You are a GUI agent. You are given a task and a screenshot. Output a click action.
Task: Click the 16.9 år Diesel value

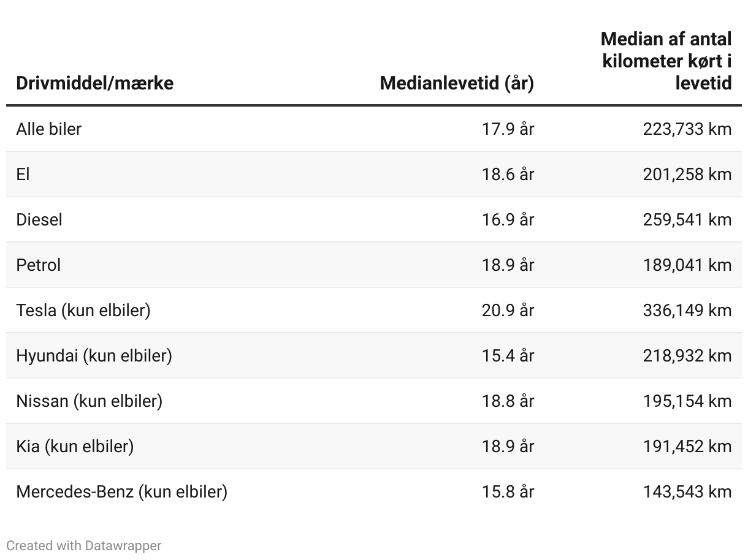[508, 219]
